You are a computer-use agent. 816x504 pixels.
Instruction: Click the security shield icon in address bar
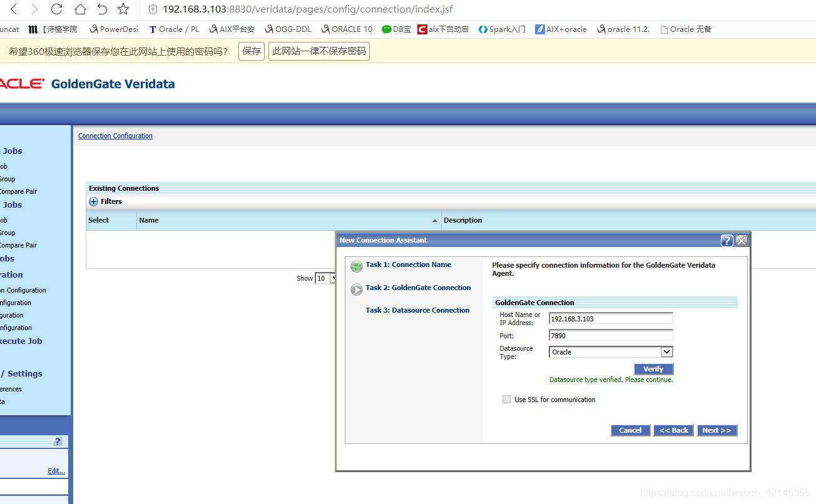[153, 9]
